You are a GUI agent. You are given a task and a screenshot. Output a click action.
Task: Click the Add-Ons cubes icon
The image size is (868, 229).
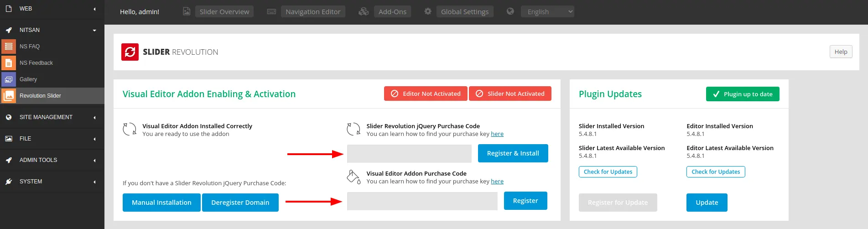tap(364, 11)
